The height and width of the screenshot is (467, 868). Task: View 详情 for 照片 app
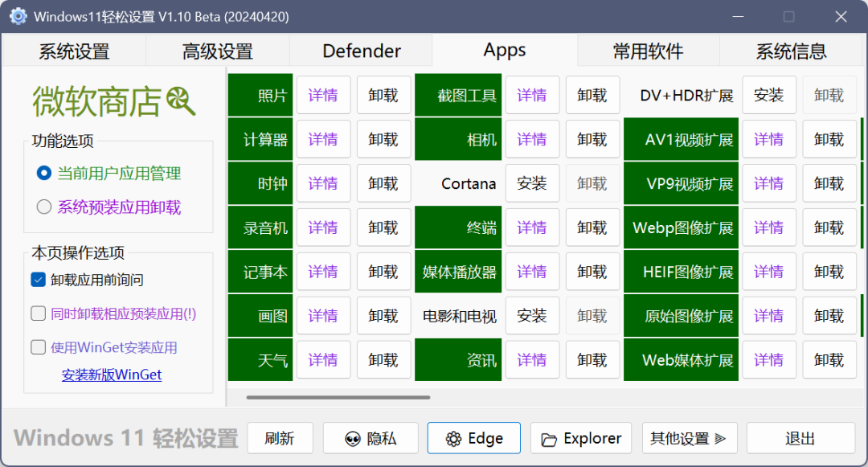[323, 95]
